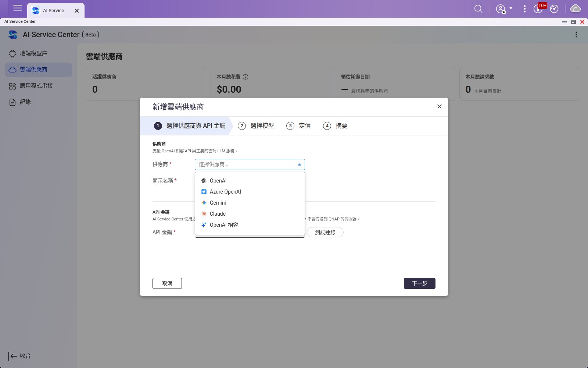Viewport: 588px width, 368px height.
Task: Go to step 2 選擇模型
Action: [x=256, y=126]
